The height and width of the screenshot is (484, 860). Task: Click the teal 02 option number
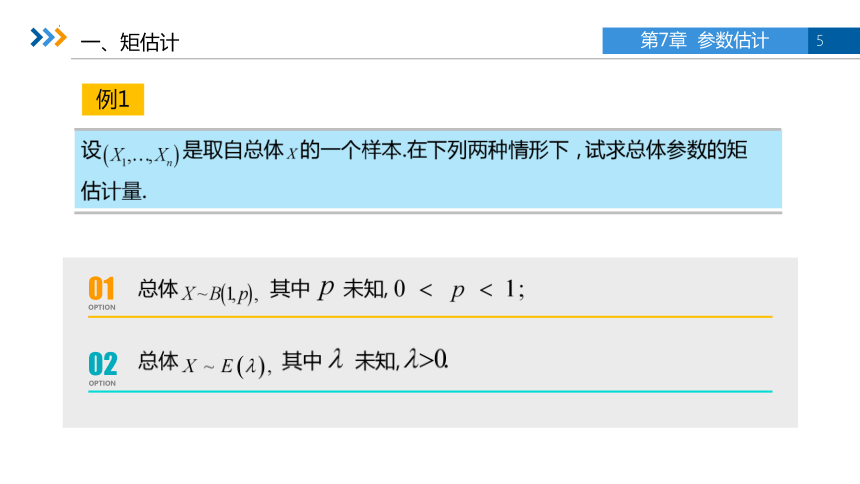click(x=103, y=364)
